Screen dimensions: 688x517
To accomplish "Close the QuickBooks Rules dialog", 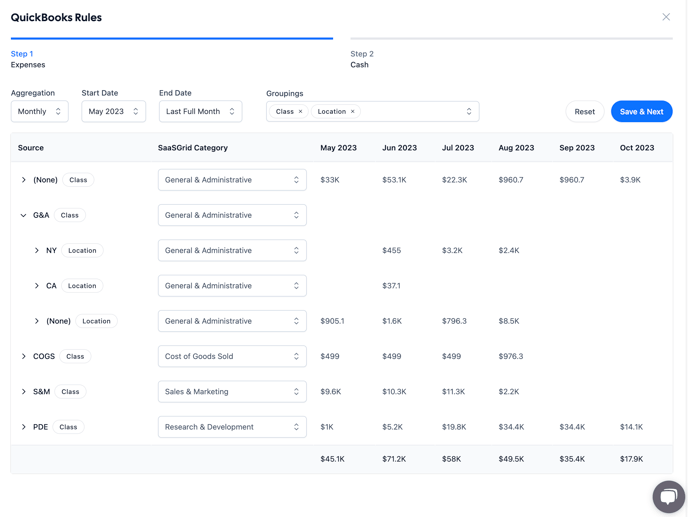I will tap(666, 17).
